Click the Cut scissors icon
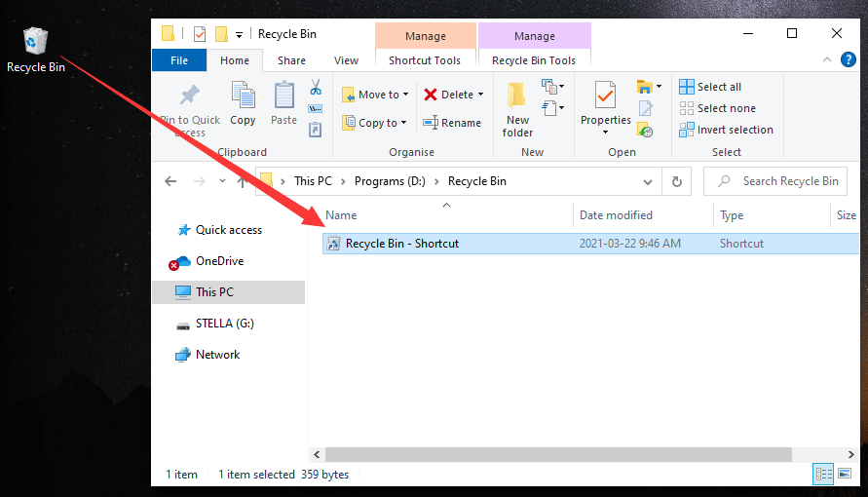This screenshot has height=497, width=868. pyautogui.click(x=316, y=87)
